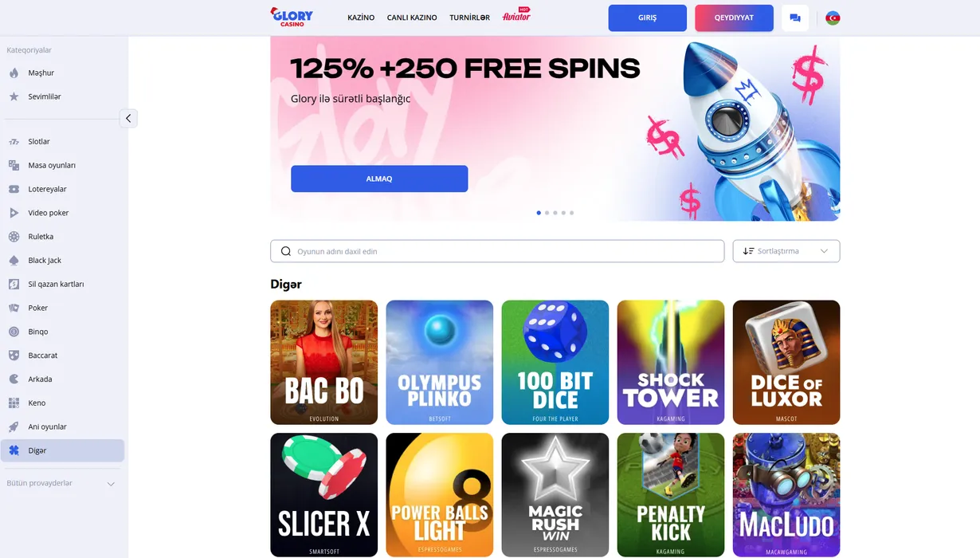Screen dimensions: 980x558
Task: Select the Ani oyunlar rocket icon
Action: [14, 426]
